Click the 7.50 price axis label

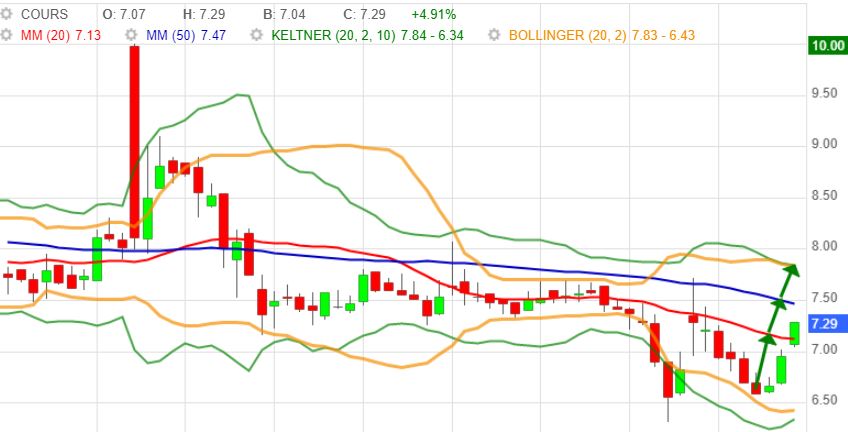click(x=827, y=298)
